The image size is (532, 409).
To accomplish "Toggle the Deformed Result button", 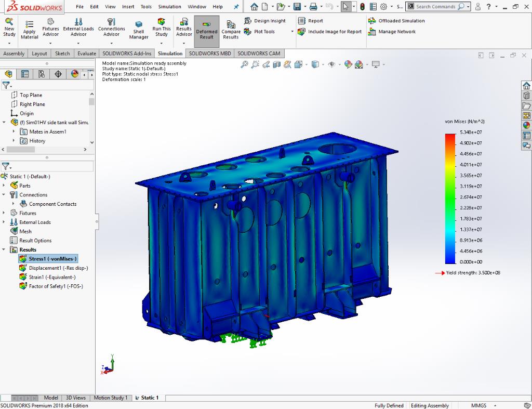I will click(207, 30).
